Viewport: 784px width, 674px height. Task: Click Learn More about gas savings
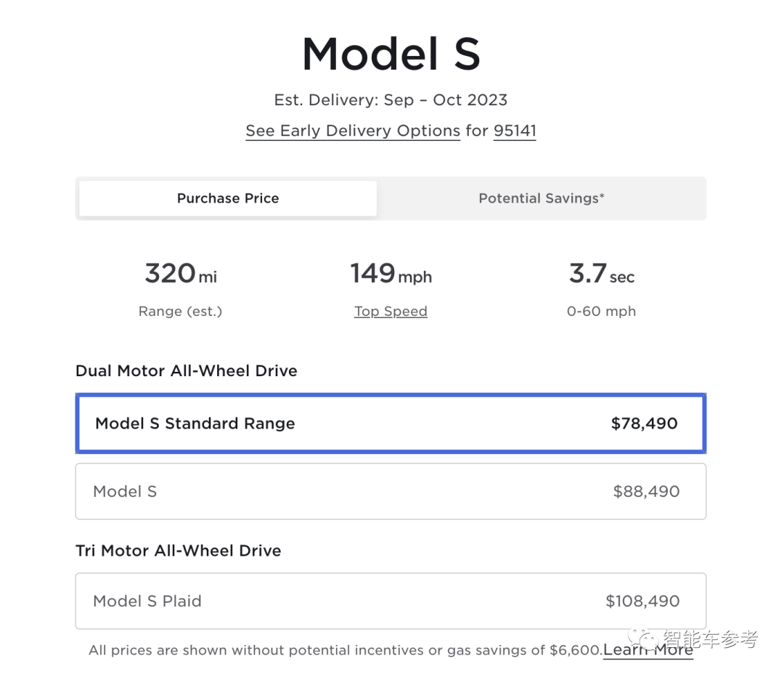click(648, 650)
